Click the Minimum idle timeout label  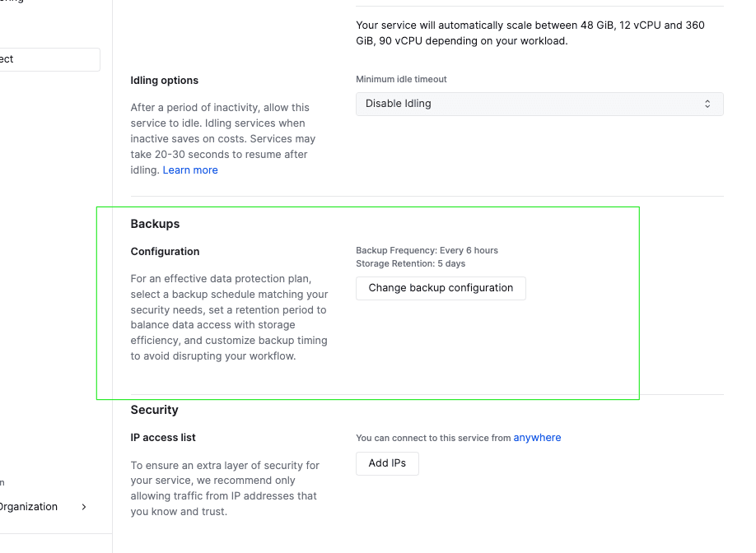401,80
